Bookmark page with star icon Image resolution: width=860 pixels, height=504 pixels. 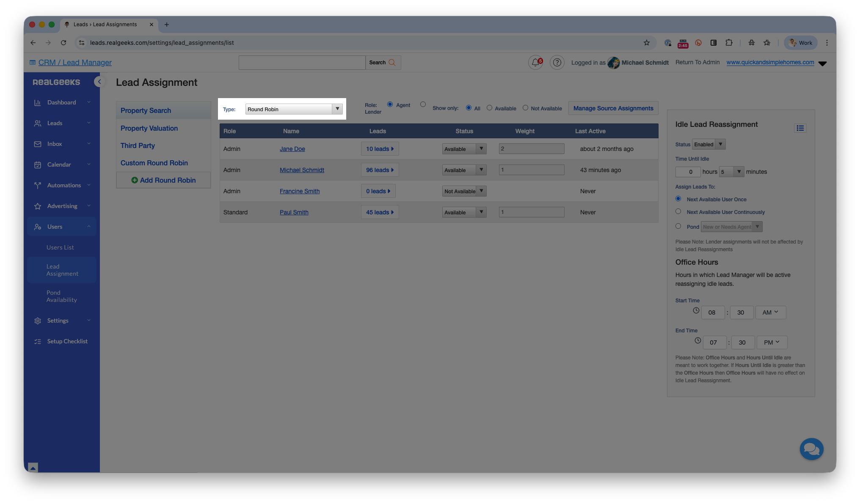646,43
